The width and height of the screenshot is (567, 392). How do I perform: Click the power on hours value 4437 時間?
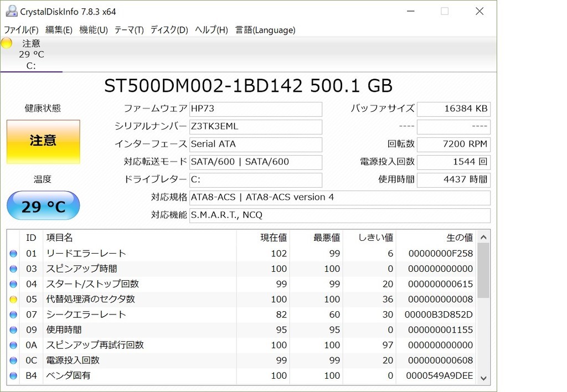(453, 180)
